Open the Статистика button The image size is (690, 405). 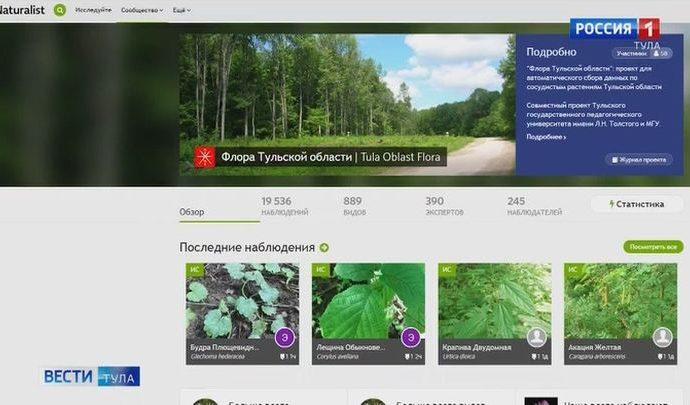(636, 204)
